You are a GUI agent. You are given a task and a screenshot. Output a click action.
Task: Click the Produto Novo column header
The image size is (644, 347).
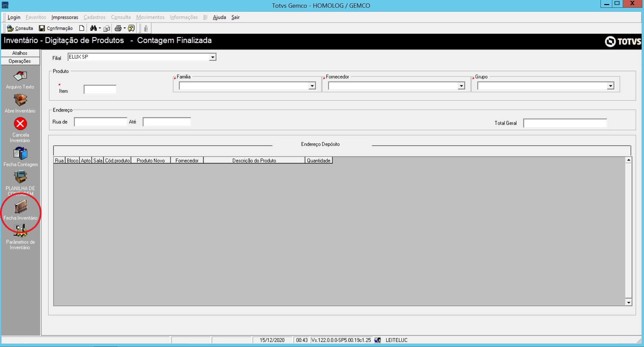point(151,161)
